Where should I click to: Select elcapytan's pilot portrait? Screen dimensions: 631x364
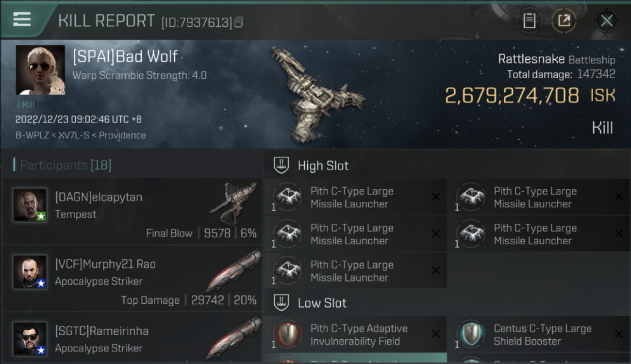30,205
